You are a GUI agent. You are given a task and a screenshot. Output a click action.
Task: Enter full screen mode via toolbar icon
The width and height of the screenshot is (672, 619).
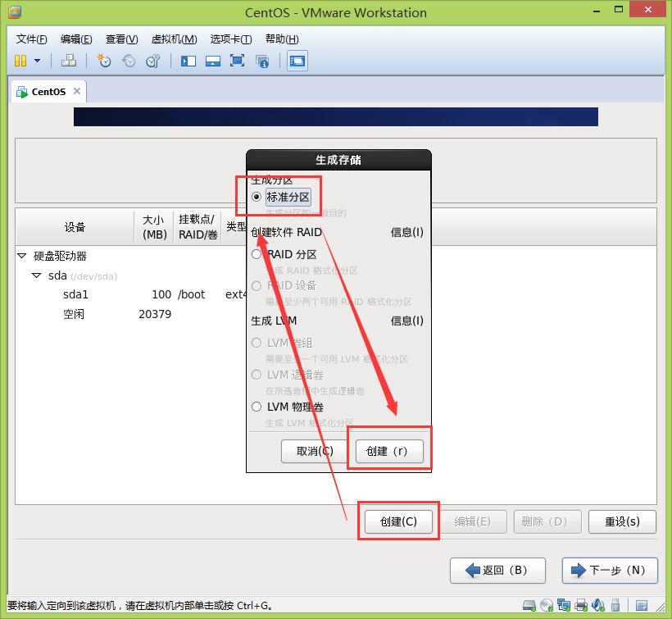237,61
